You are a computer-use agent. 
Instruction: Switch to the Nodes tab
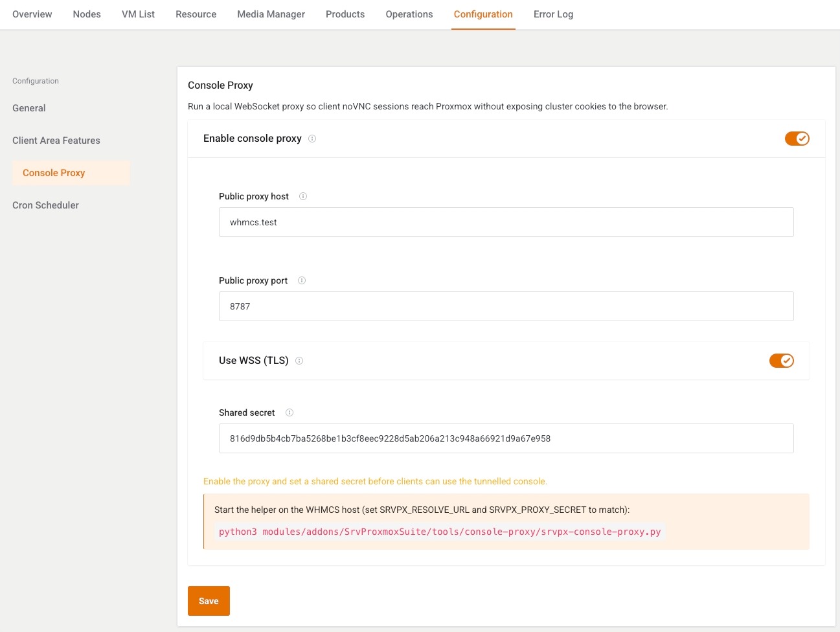pos(87,14)
